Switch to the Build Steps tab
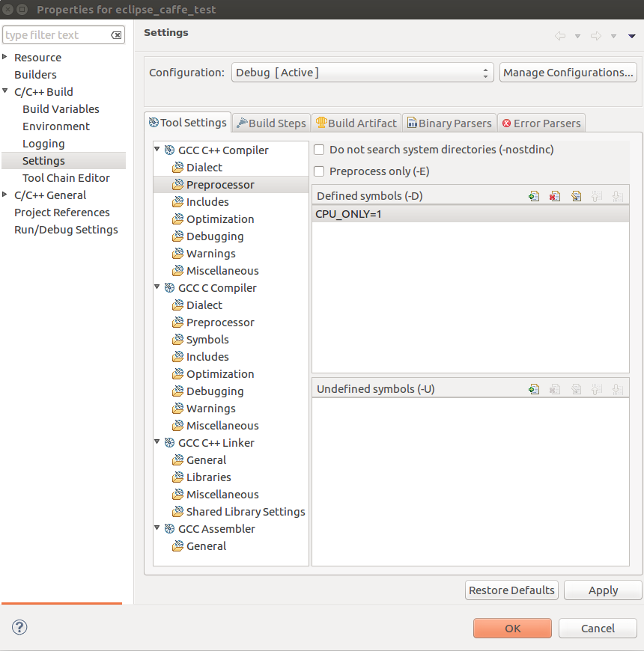The height and width of the screenshot is (651, 644). (x=271, y=123)
